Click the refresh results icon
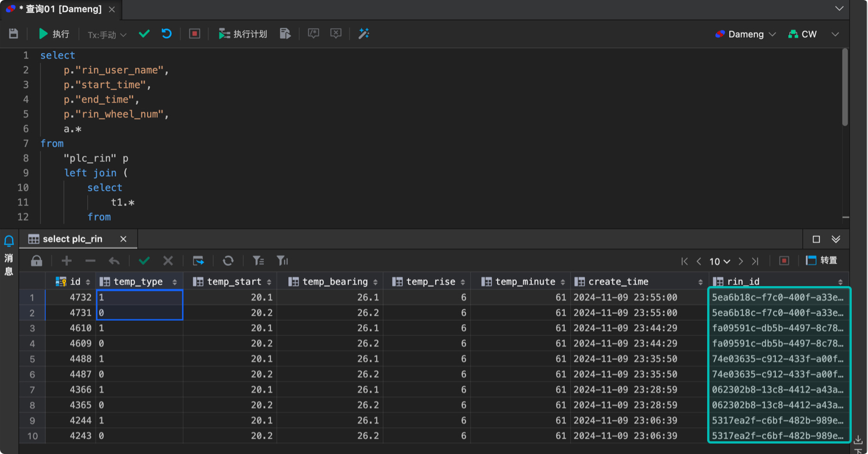 228,261
